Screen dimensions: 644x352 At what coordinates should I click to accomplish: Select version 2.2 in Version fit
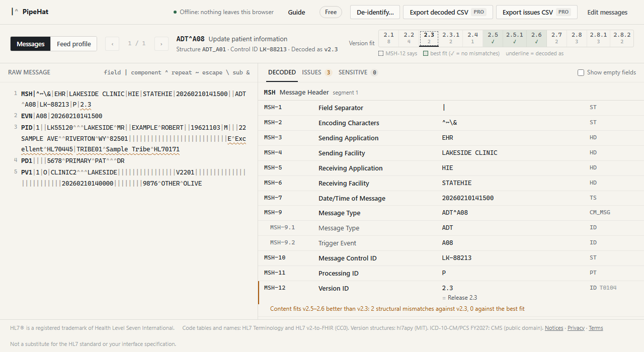coord(409,38)
